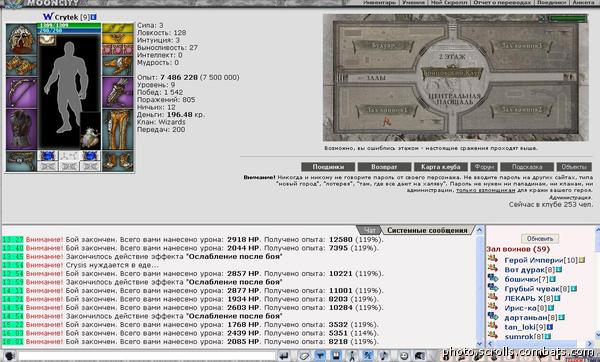Open the Анкета menu item
600x362 pixels.
click(583, 3)
